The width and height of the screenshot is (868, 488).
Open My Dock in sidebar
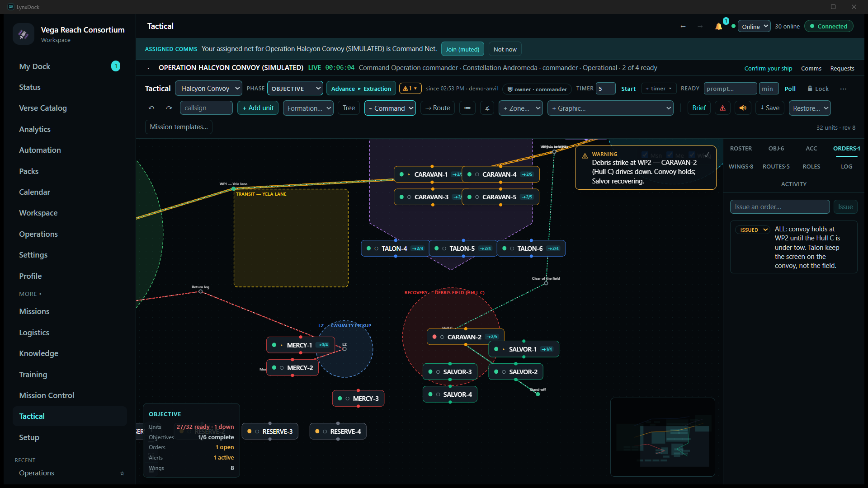click(x=70, y=66)
